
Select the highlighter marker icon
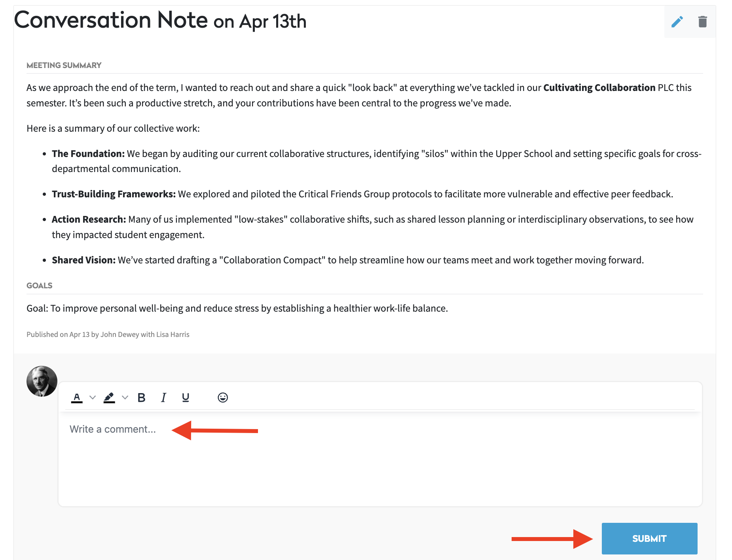pos(109,397)
